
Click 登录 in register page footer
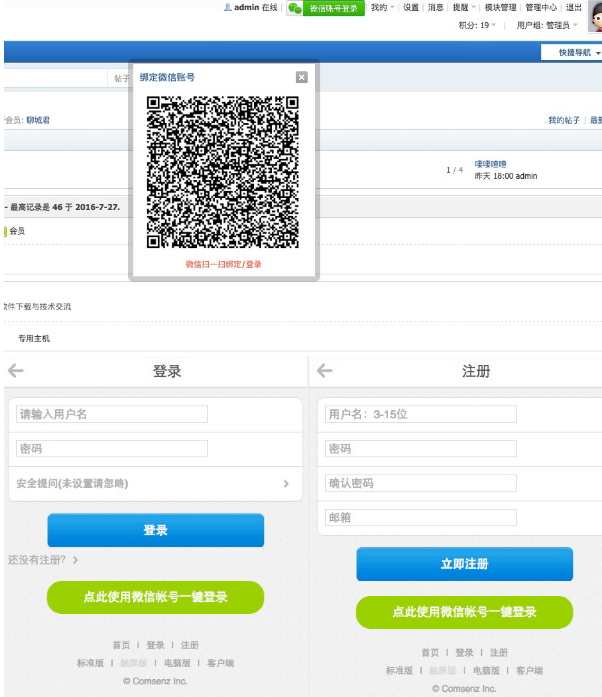pos(464,653)
